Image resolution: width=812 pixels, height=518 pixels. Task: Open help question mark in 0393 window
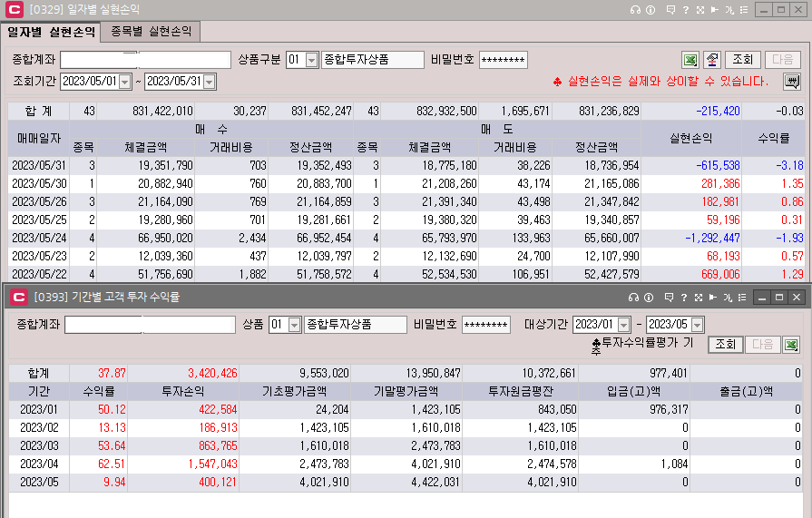pos(684,298)
